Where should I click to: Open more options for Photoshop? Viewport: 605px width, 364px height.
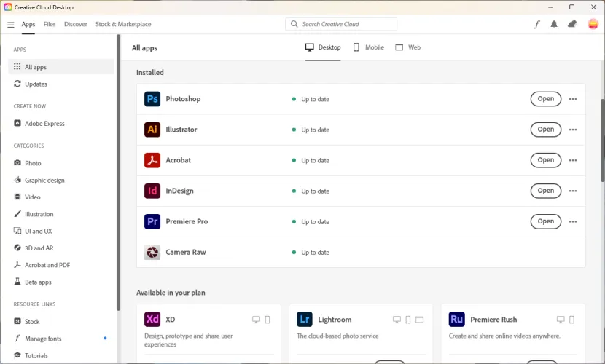tap(573, 99)
